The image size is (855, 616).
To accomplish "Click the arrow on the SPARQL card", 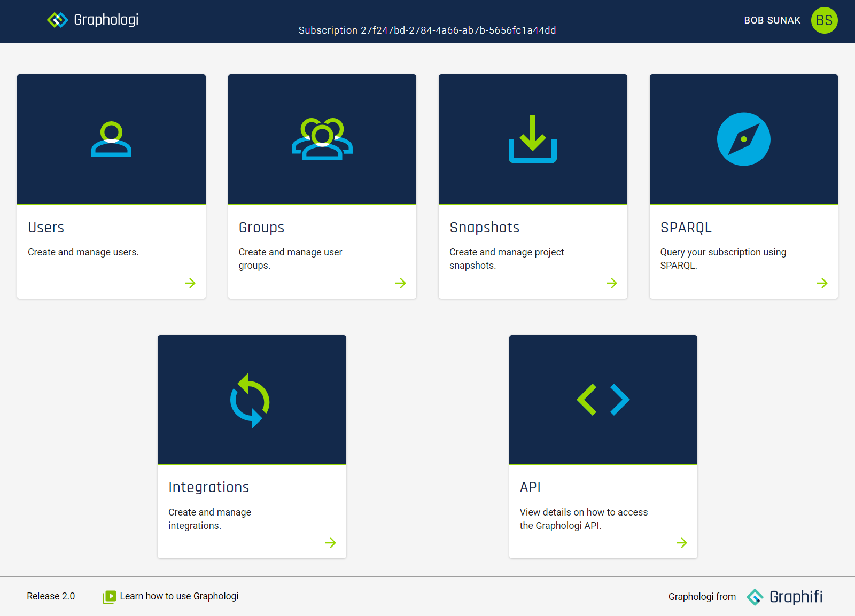I will [x=822, y=283].
